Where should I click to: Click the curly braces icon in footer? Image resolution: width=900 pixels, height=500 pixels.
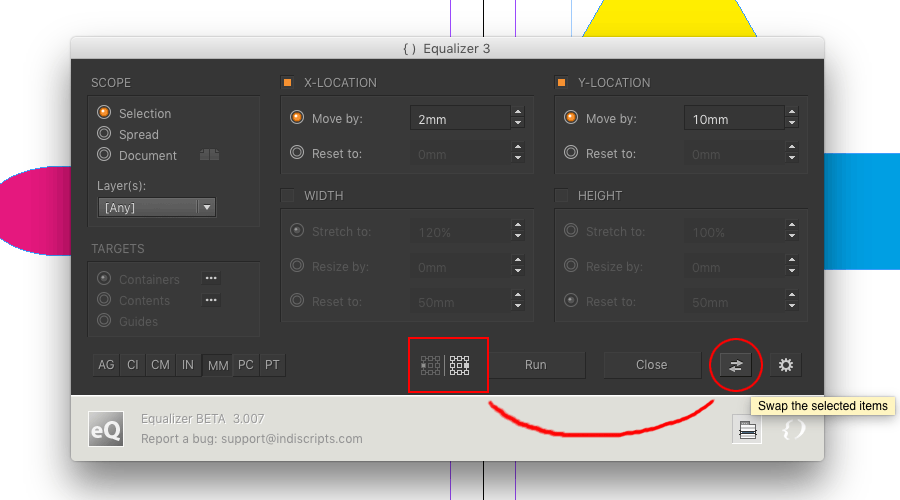tap(791, 429)
